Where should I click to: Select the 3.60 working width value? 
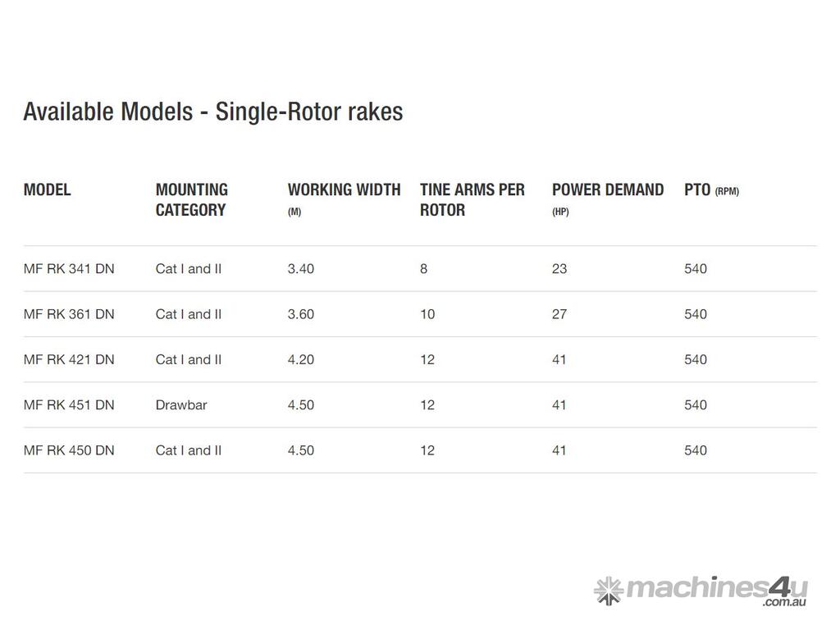pos(300,314)
